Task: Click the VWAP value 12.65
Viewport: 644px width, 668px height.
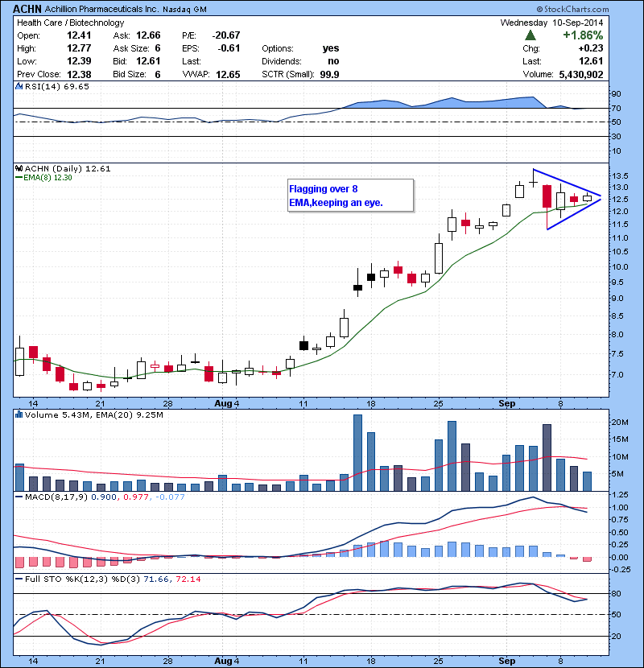Action: click(228, 74)
